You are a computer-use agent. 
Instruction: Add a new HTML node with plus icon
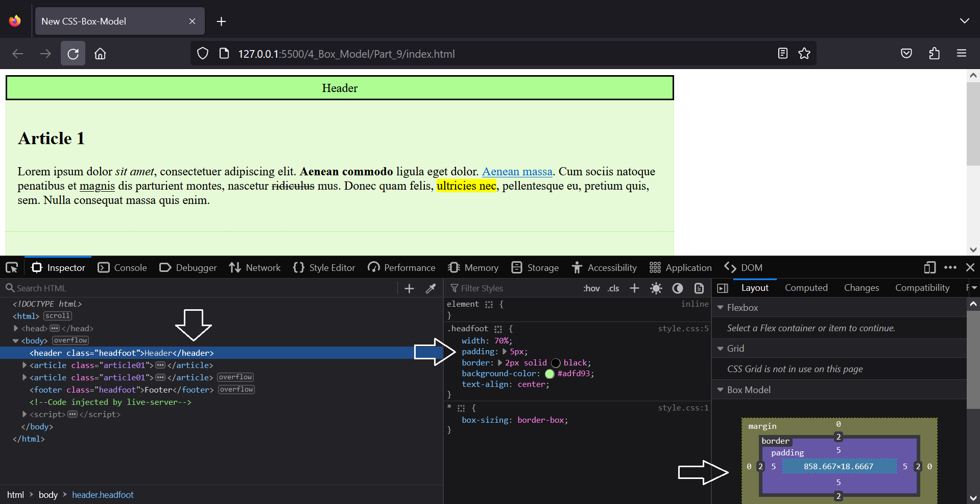click(x=409, y=288)
